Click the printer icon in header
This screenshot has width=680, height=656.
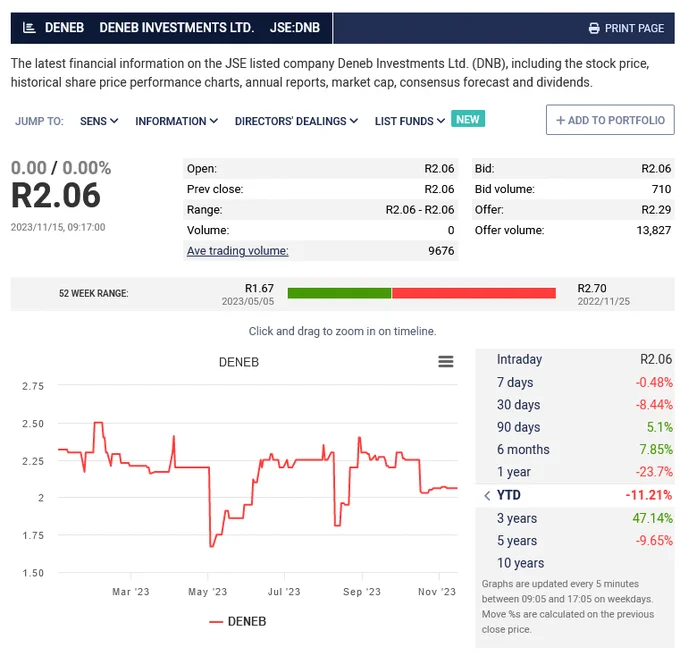594,29
